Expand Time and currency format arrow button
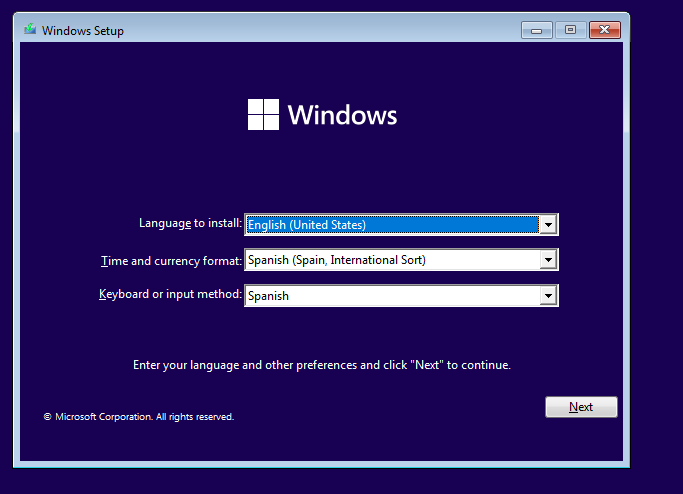This screenshot has height=494, width=683. (548, 260)
